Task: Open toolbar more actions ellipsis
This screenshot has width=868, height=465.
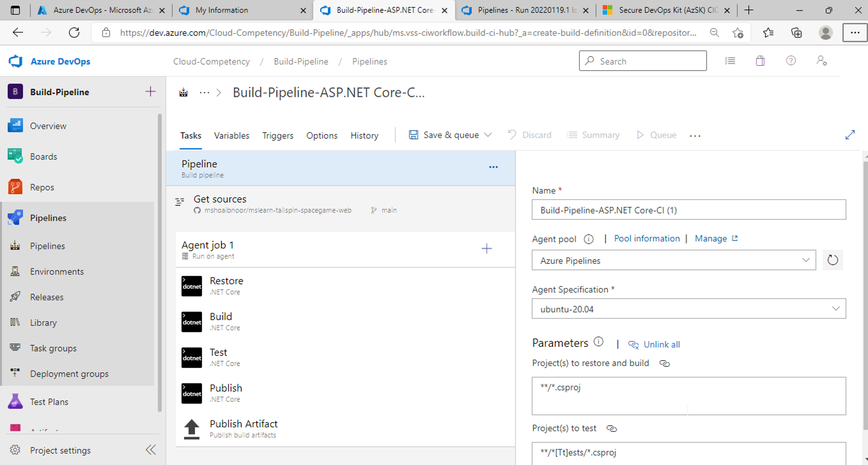Action: 695,136
